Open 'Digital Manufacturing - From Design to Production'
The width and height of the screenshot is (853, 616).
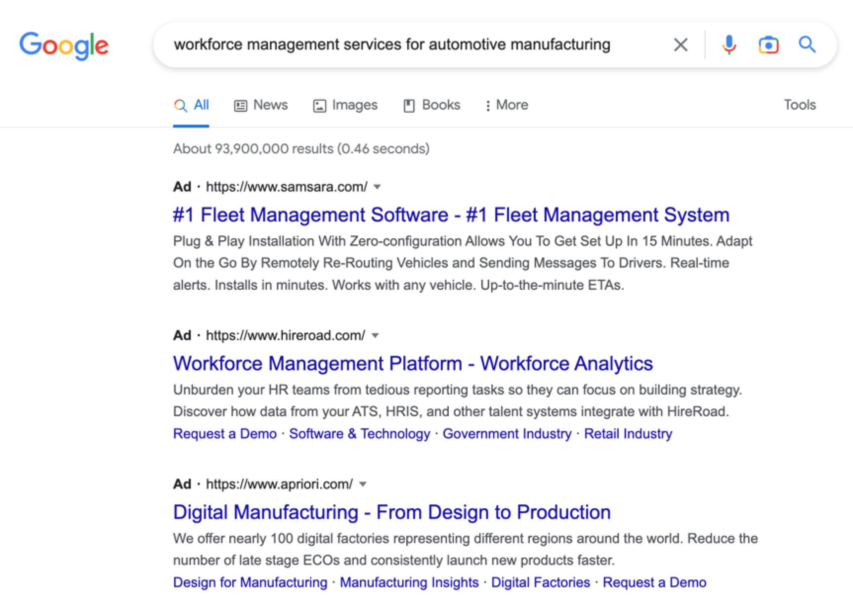pyautogui.click(x=392, y=512)
